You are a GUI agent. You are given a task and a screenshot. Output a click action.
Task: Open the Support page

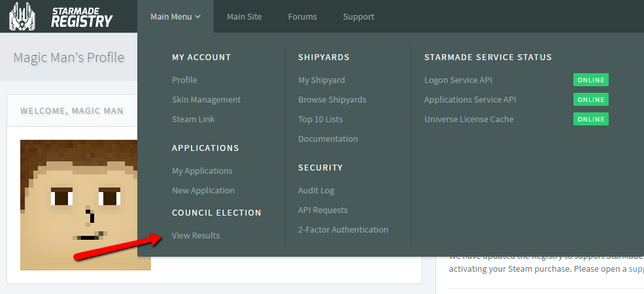[x=358, y=17]
